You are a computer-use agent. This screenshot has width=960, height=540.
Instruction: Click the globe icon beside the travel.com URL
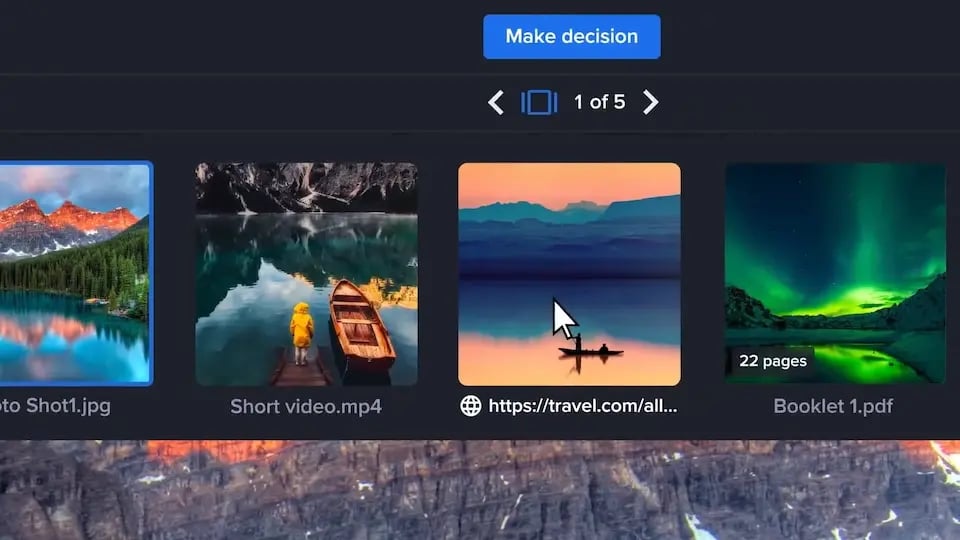(x=470, y=406)
